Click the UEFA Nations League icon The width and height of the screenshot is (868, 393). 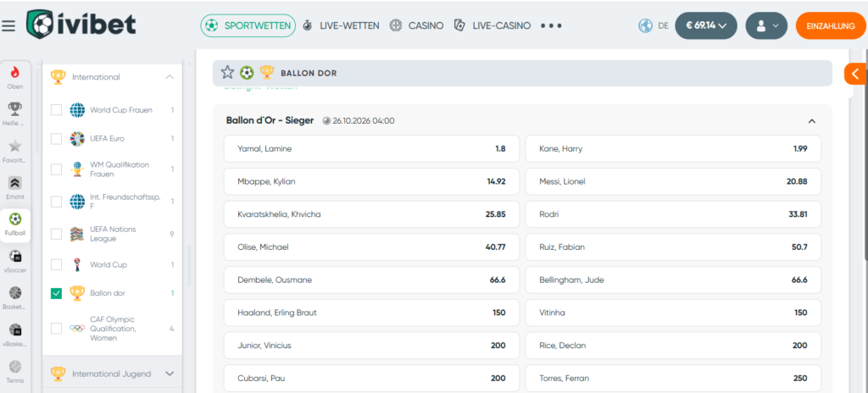coord(77,234)
